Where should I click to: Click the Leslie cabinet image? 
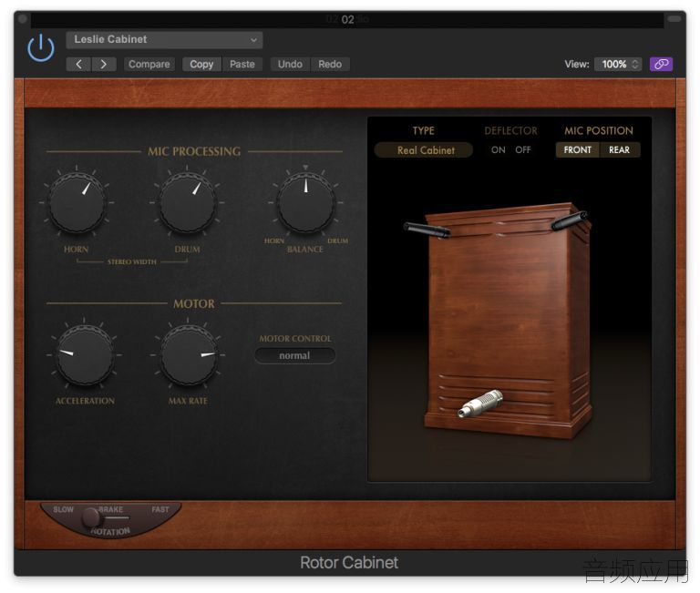(508, 322)
